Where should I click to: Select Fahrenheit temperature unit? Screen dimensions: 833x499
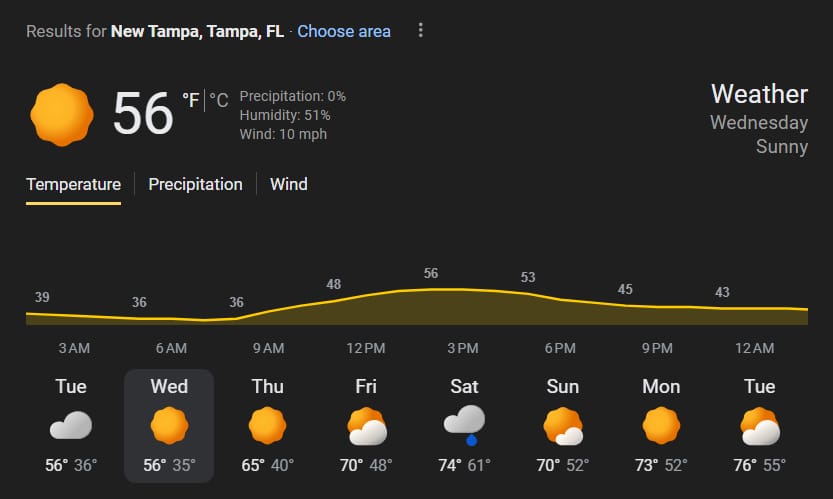190,99
